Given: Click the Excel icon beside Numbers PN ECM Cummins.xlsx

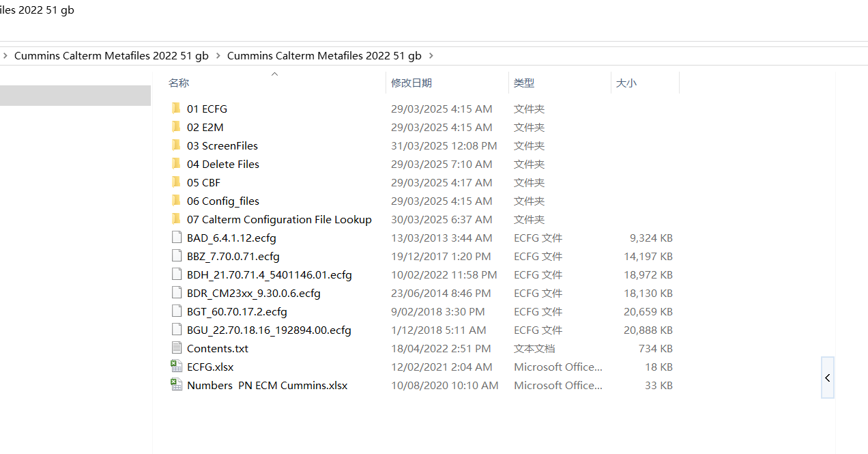Looking at the screenshot, I should click(x=177, y=385).
